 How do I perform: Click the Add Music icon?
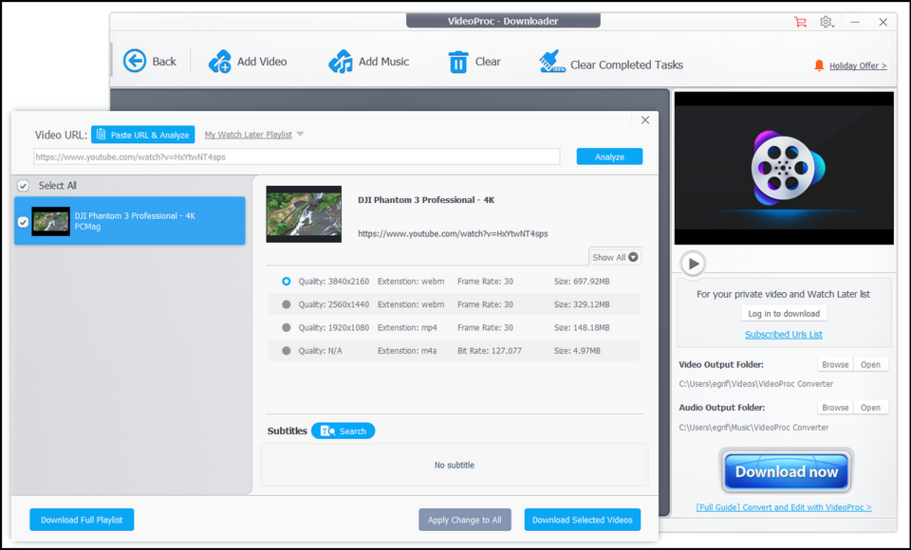click(x=341, y=62)
